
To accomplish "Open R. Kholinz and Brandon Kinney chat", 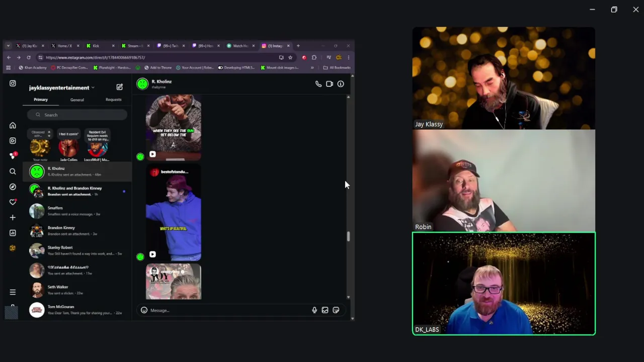I will click(x=77, y=191).
